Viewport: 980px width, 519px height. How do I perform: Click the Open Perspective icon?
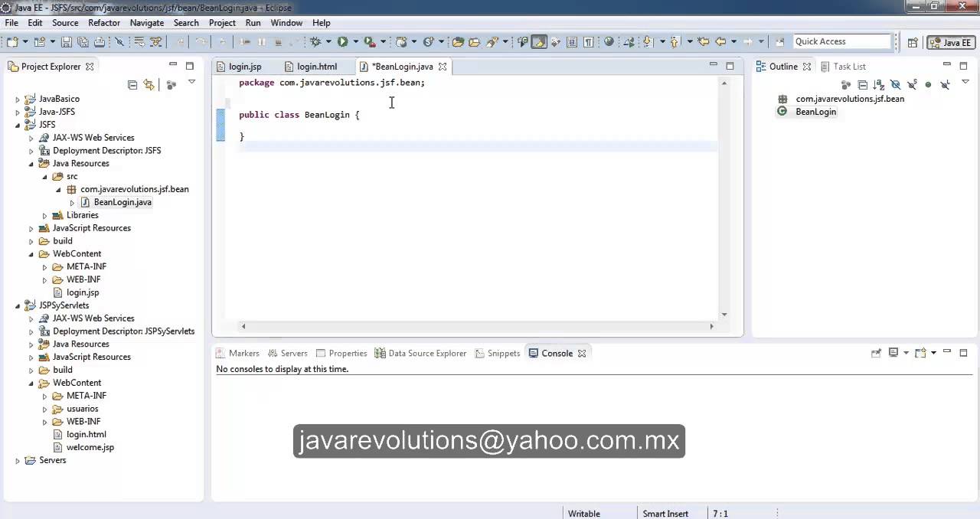pos(912,42)
